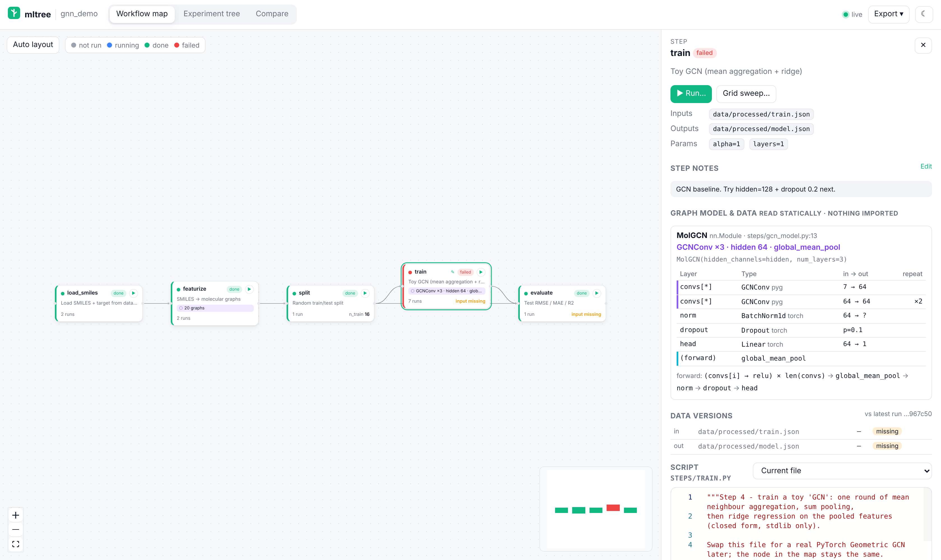Click the green Run... button

[x=691, y=94]
